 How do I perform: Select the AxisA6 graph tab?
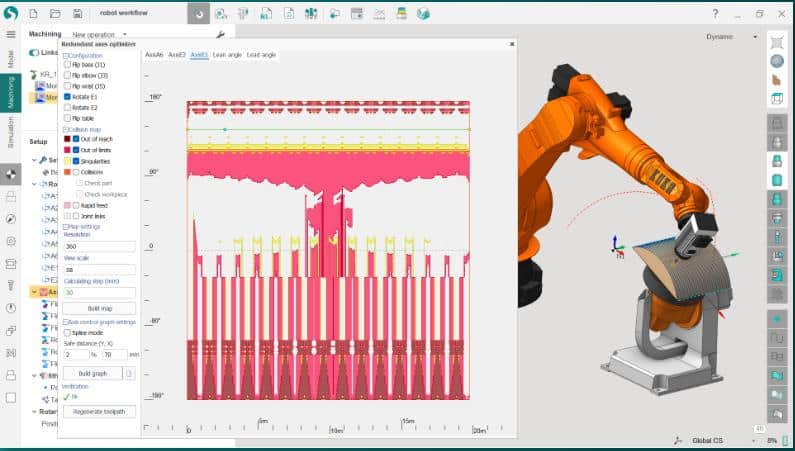click(x=154, y=55)
